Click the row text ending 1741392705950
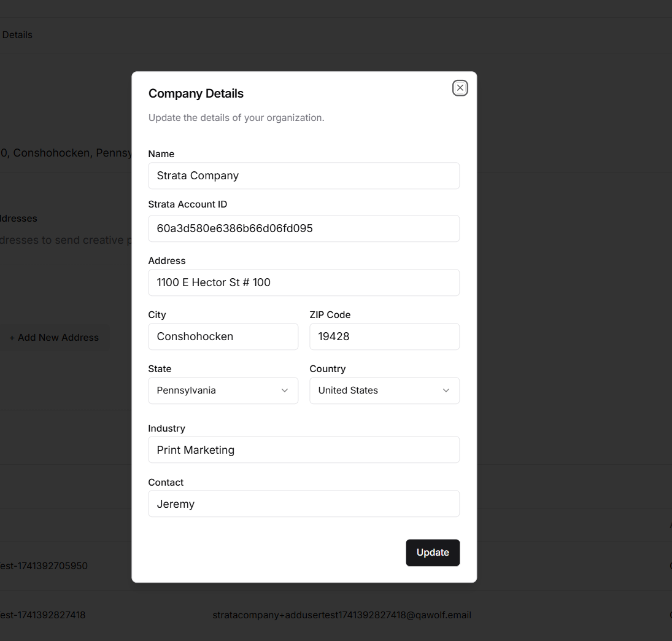Viewport: 672px width, 641px height. (x=44, y=566)
